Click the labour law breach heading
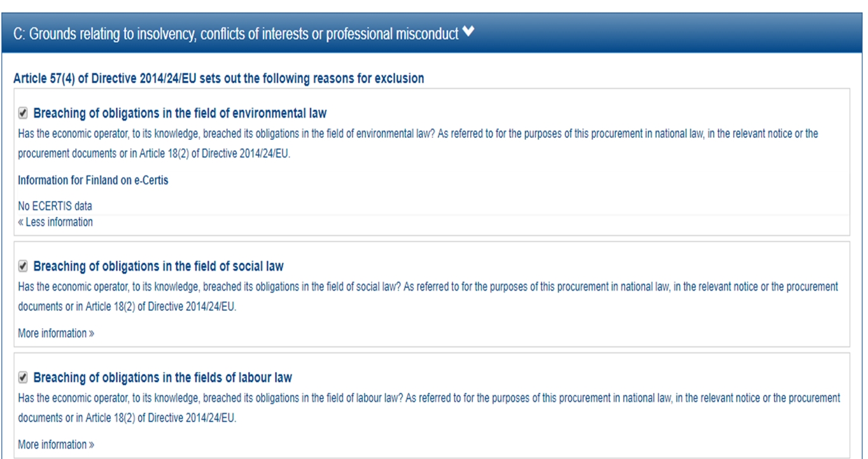Image resolution: width=868 pixels, height=459 pixels. pos(162,378)
